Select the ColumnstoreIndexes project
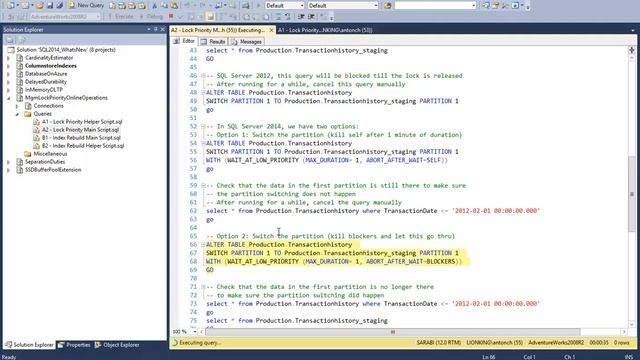 (x=51, y=66)
